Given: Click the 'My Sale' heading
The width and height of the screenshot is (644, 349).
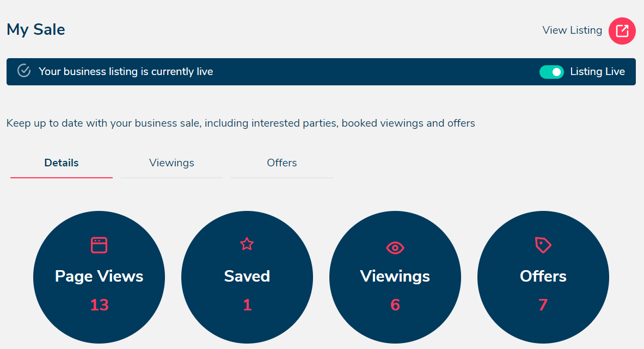Looking at the screenshot, I should pyautogui.click(x=36, y=29).
